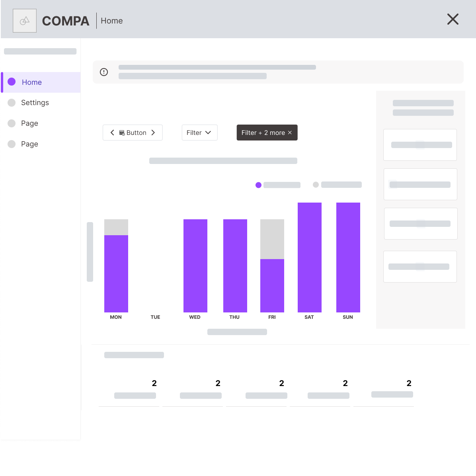Click the MON bar in chart
This screenshot has width=476, height=476.
click(116, 265)
